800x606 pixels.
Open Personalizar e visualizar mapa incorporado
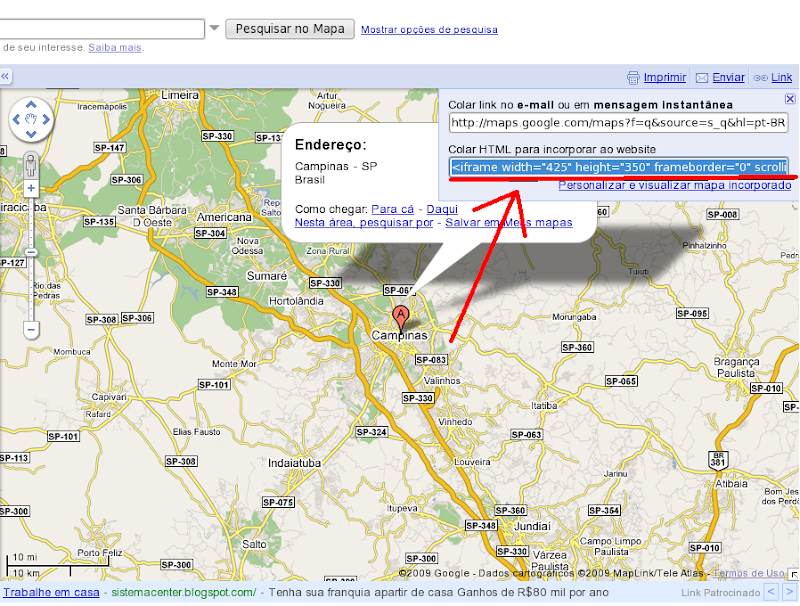coord(674,185)
